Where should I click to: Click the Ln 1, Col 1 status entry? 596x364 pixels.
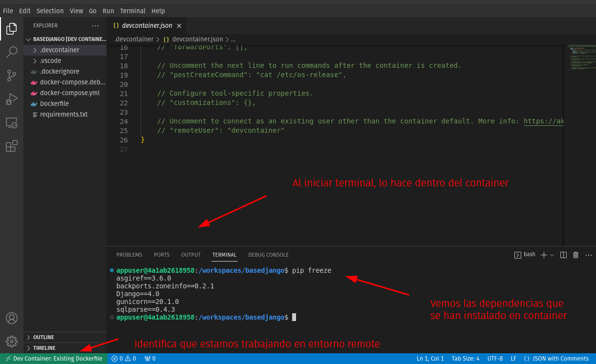click(x=430, y=359)
